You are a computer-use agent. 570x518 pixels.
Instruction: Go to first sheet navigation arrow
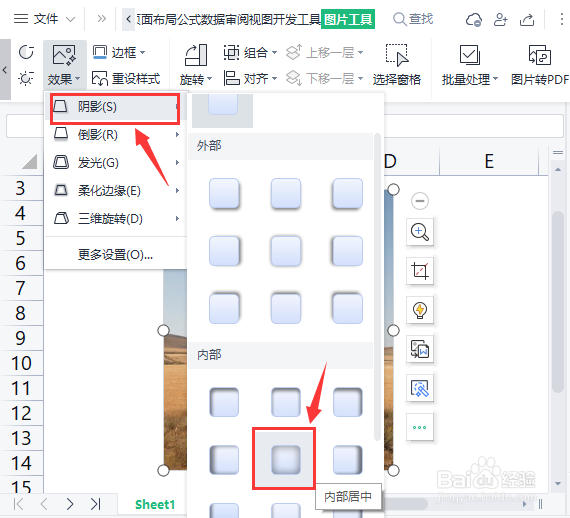[x=18, y=504]
